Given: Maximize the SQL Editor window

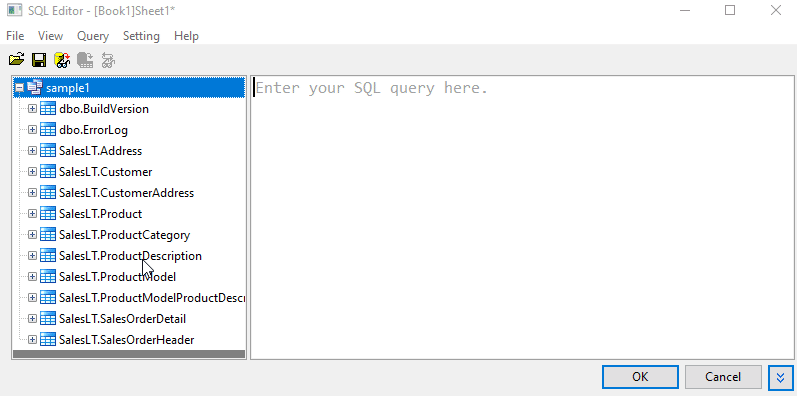Looking at the screenshot, I should tap(730, 10).
